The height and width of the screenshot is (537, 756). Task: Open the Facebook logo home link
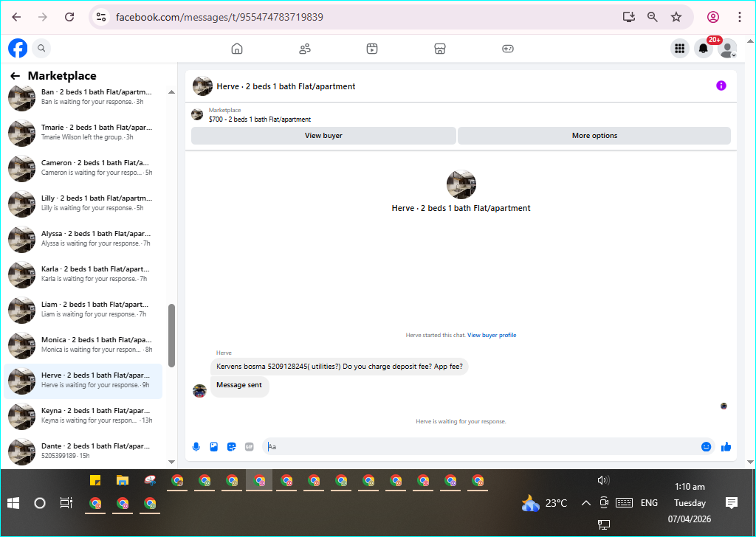click(x=18, y=48)
